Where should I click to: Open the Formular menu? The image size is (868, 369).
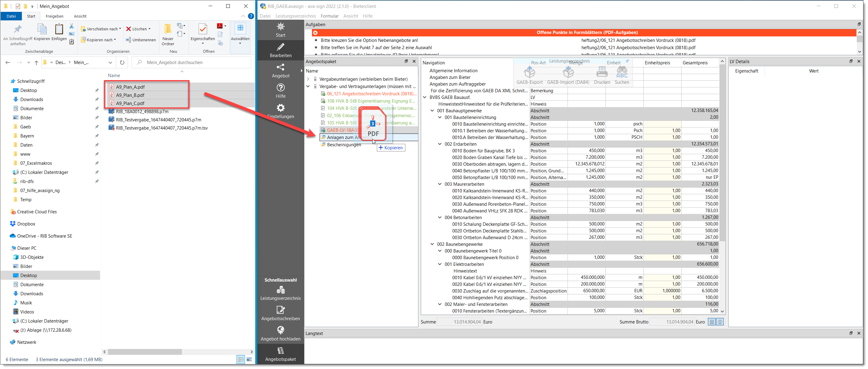330,16
